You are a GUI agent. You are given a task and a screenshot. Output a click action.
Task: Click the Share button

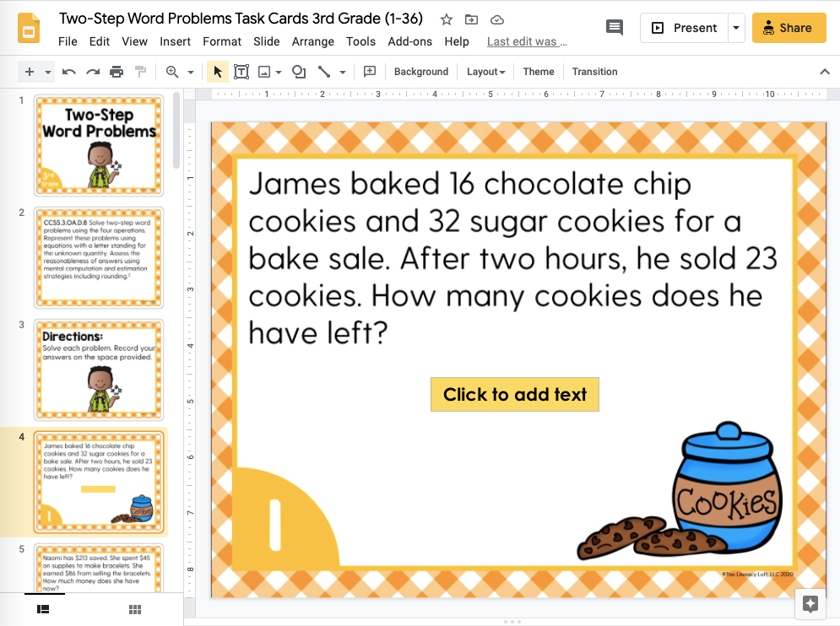(x=789, y=28)
